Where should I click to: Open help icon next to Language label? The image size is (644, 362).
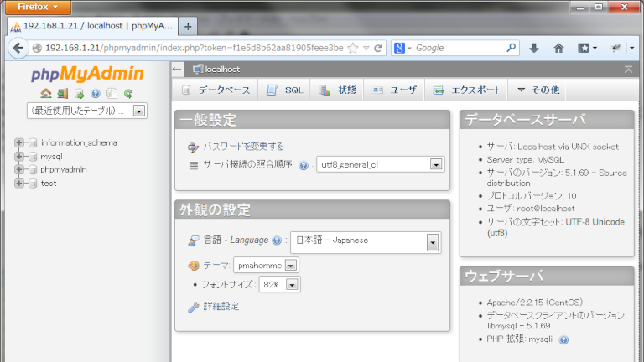(x=277, y=240)
